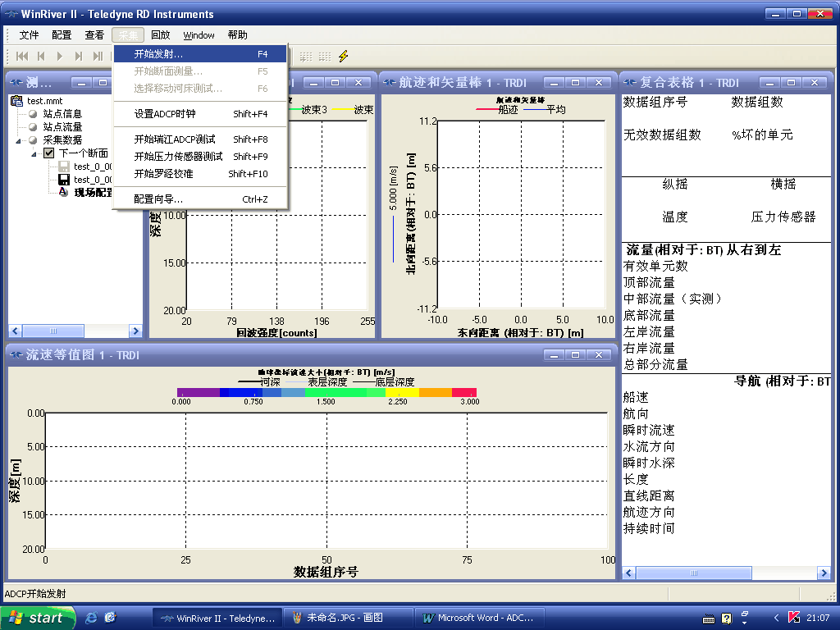Click the first tabular view grid icon
840x630 pixels.
coord(306,55)
